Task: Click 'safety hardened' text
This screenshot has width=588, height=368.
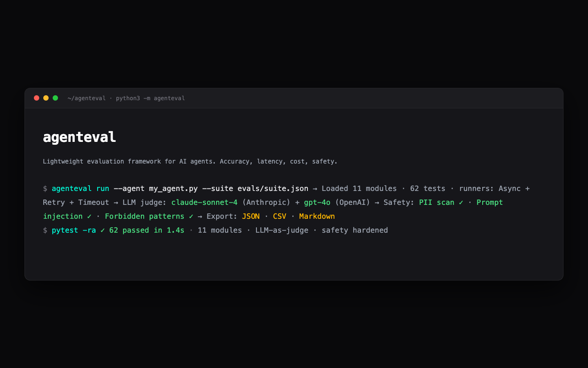Action: [355, 230]
